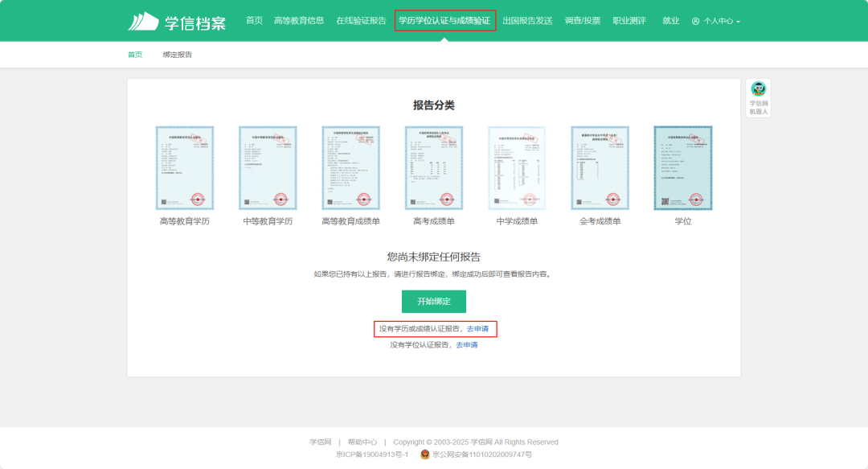This screenshot has height=469, width=868.
Task: Open 职业测评 menu item
Action: 629,20
